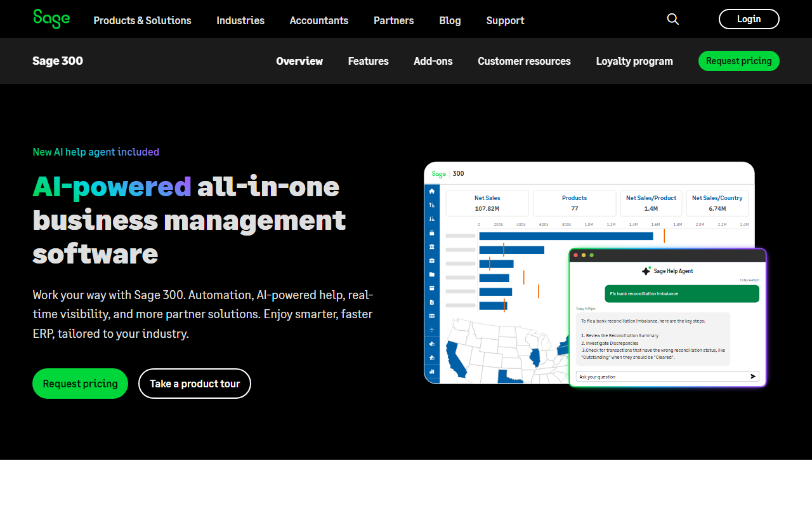Viewport: 812px width, 508px height.
Task: Click the star icon in dashboard sidebar
Action: coord(432,358)
